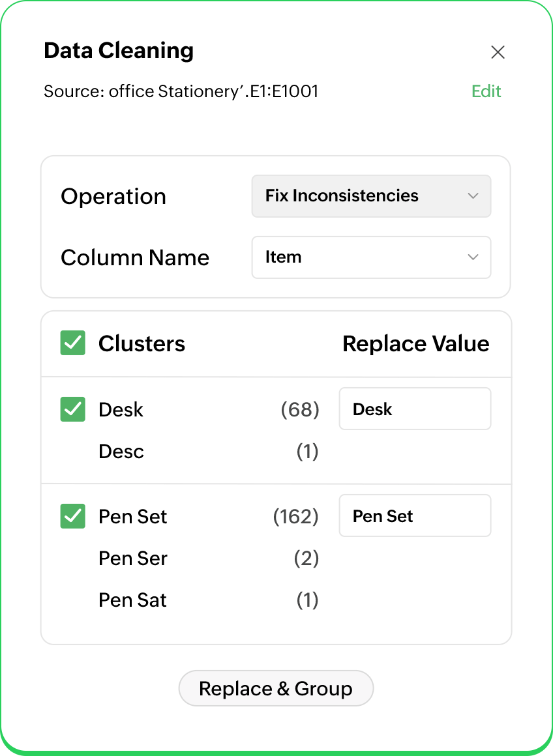Click the Data Cleaning dialog title
The width and height of the screenshot is (553, 756).
[119, 51]
